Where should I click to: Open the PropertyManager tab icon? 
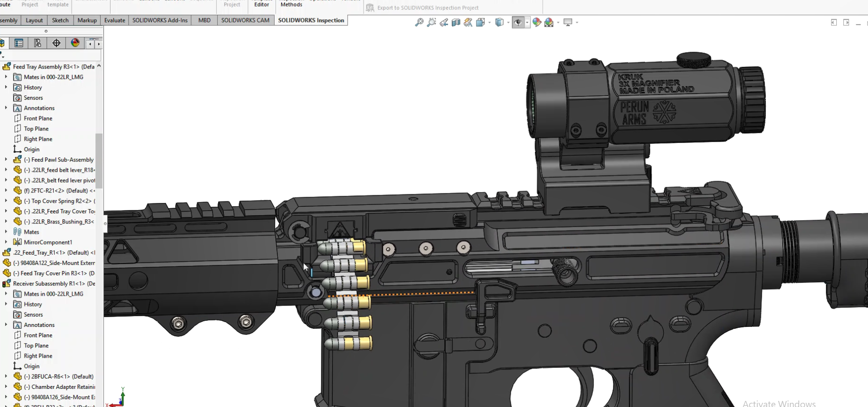tap(19, 43)
